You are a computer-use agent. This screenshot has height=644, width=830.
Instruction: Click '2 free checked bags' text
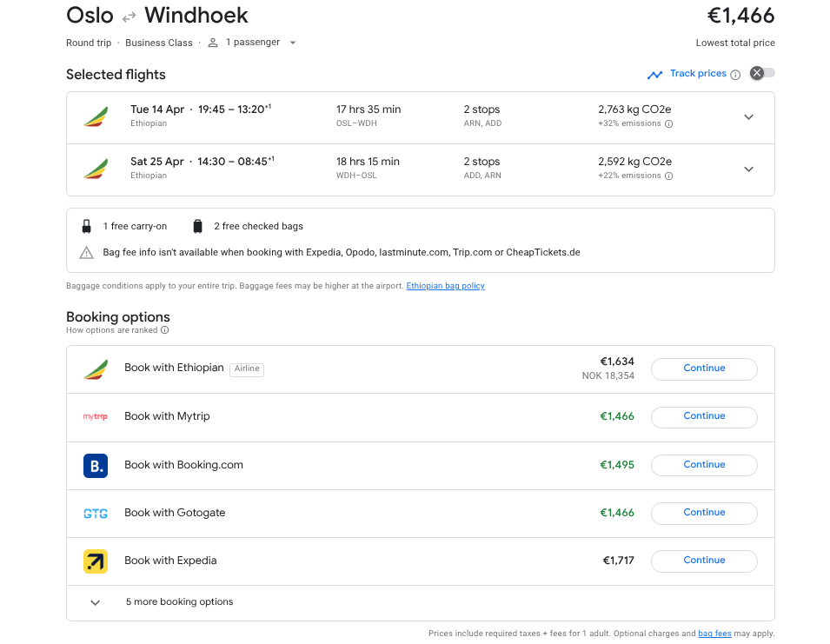258,227
